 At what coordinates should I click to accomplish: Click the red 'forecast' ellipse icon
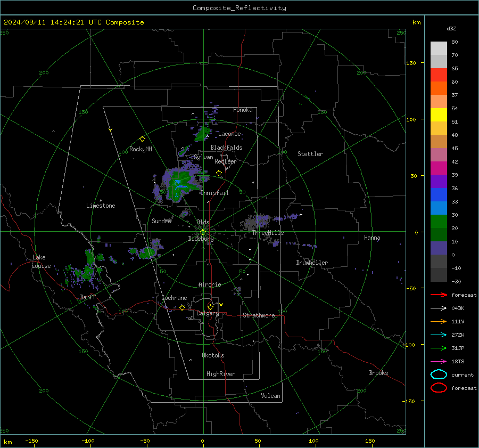pyautogui.click(x=439, y=388)
